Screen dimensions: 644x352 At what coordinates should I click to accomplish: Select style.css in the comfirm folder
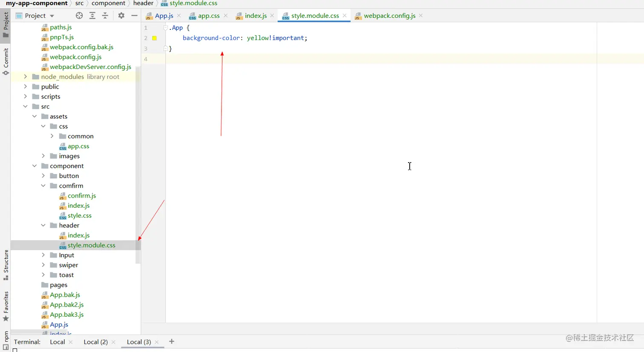point(80,215)
